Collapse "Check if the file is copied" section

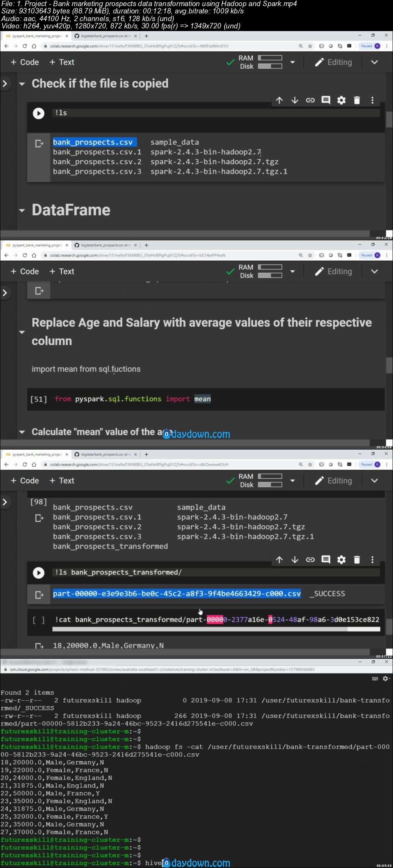pos(22,84)
